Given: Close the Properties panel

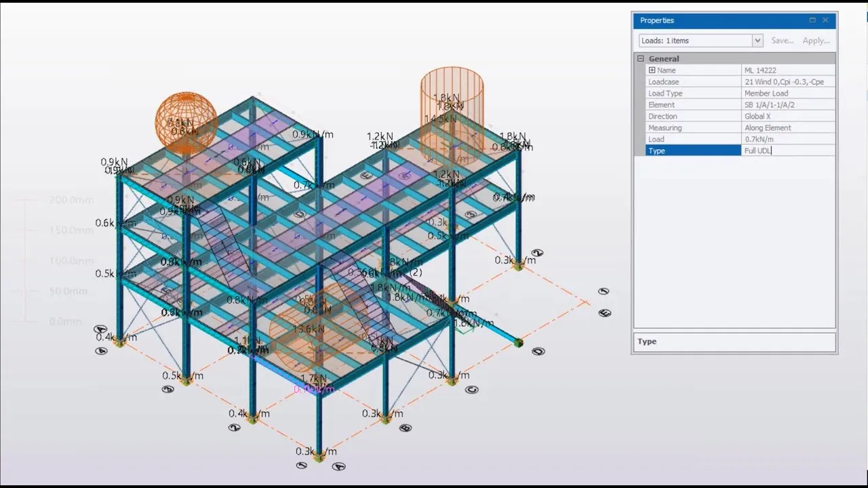Looking at the screenshot, I should (825, 20).
